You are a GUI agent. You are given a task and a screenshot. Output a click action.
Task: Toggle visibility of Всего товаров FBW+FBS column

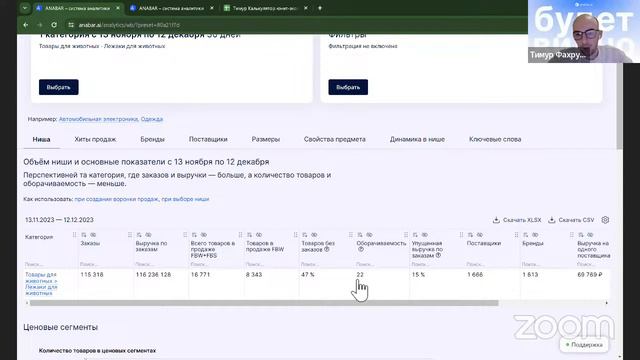(204, 235)
